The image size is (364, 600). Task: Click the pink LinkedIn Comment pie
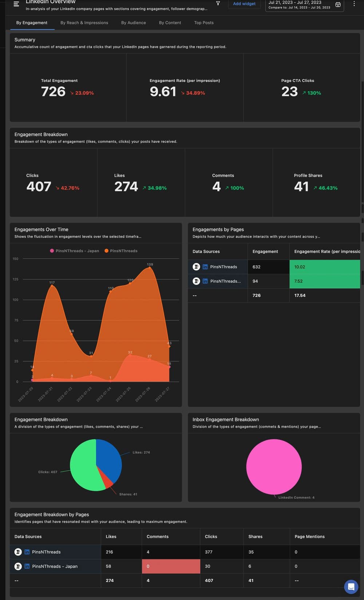tap(274, 466)
